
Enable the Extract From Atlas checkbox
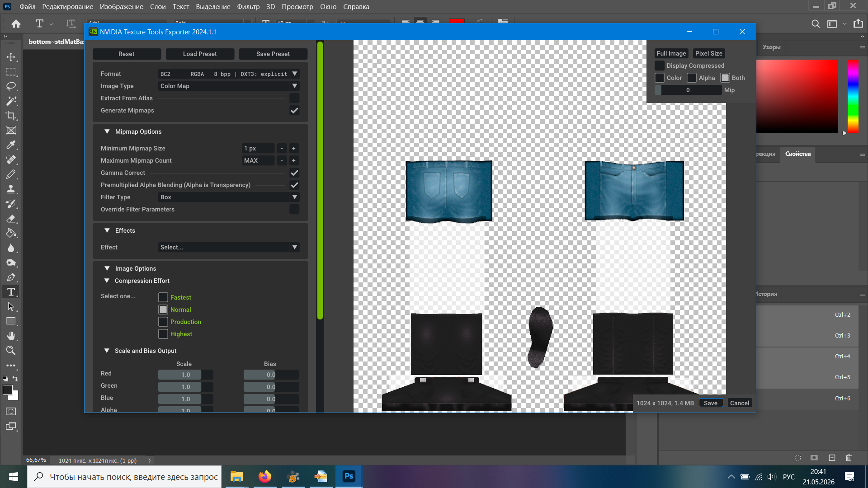click(294, 98)
